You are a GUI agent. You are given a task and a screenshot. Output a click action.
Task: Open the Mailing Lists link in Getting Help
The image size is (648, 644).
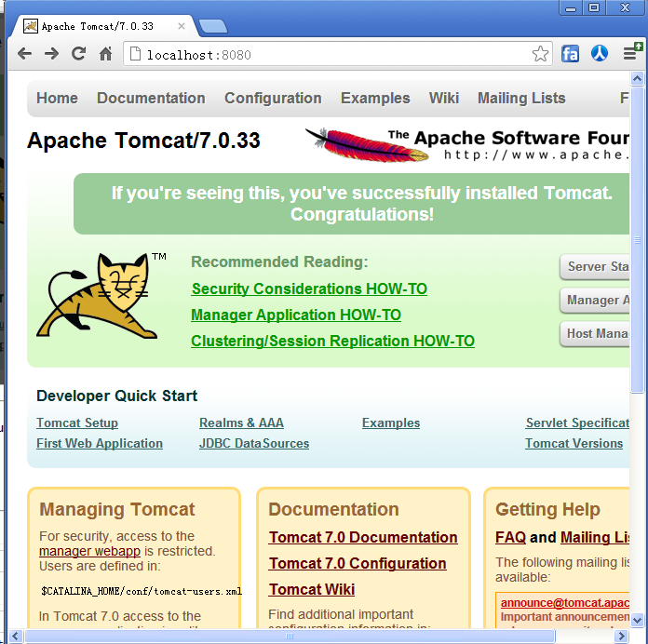[595, 537]
